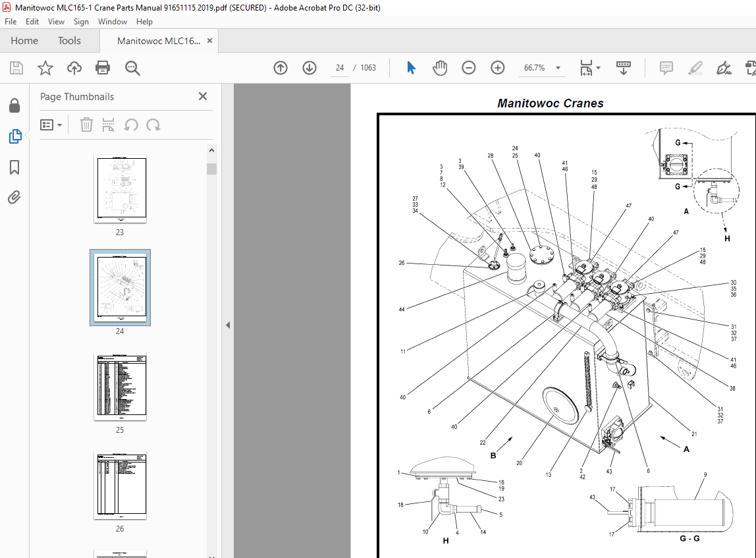Click the total pages 1063 text

(368, 68)
